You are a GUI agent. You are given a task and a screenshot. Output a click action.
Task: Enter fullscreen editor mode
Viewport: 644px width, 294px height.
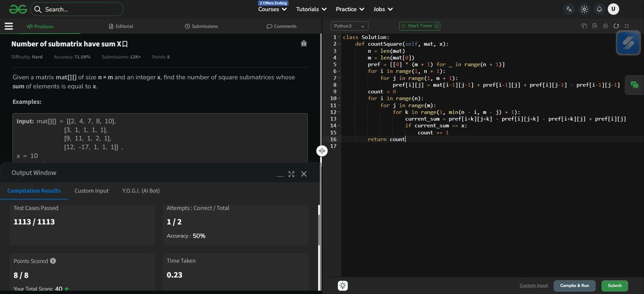(x=626, y=26)
